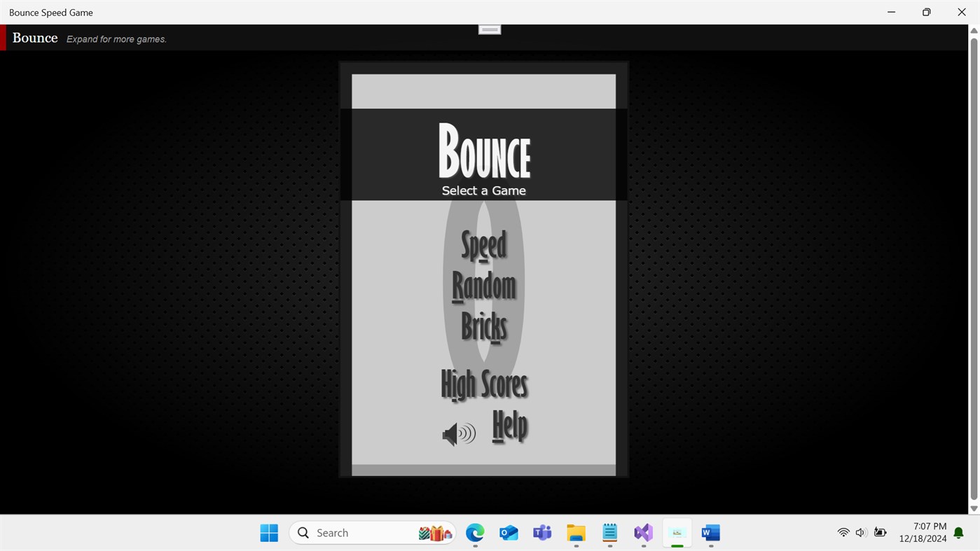Open Microsoft Word from the taskbar
The height and width of the screenshot is (551, 980).
tap(710, 532)
